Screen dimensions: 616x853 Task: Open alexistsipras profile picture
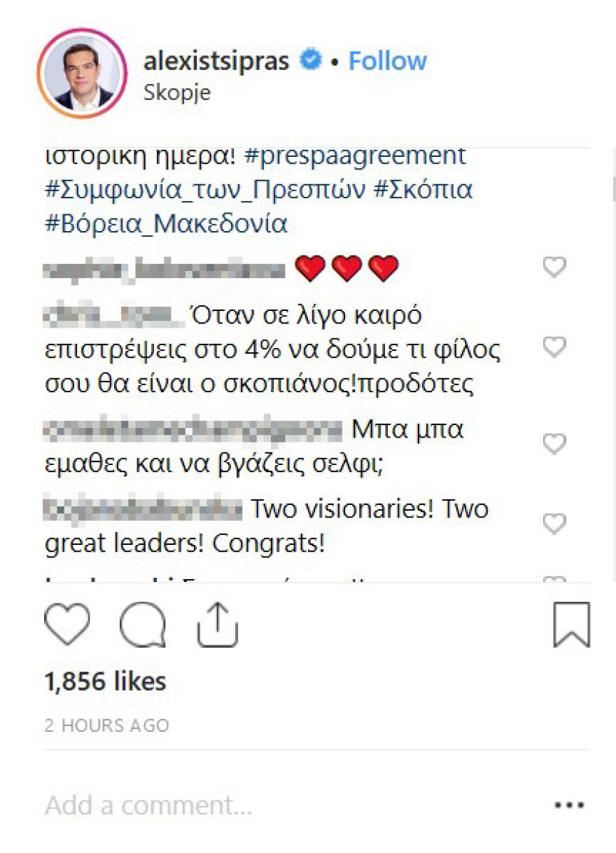pos(82,71)
